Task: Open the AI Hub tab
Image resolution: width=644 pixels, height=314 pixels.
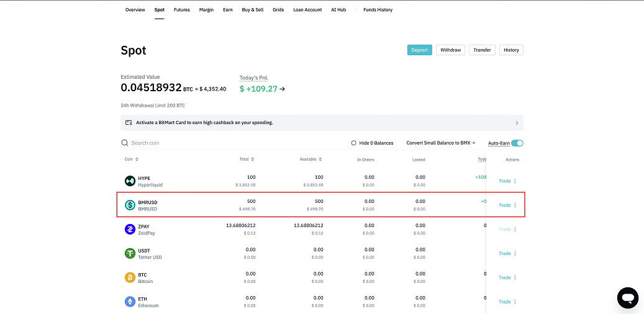Action: click(338, 10)
